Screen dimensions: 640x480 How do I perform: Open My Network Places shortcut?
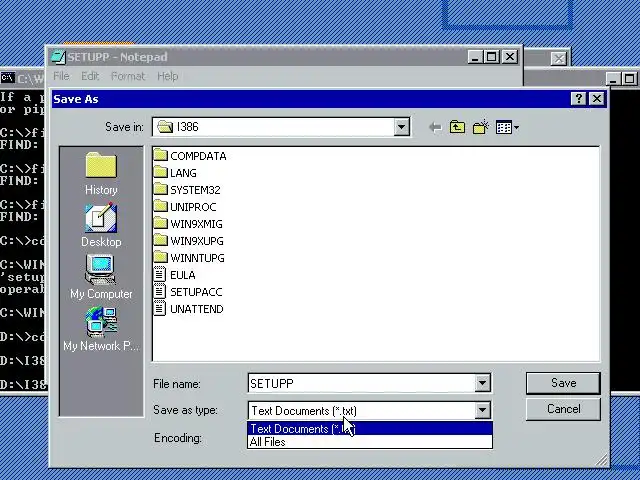101,329
